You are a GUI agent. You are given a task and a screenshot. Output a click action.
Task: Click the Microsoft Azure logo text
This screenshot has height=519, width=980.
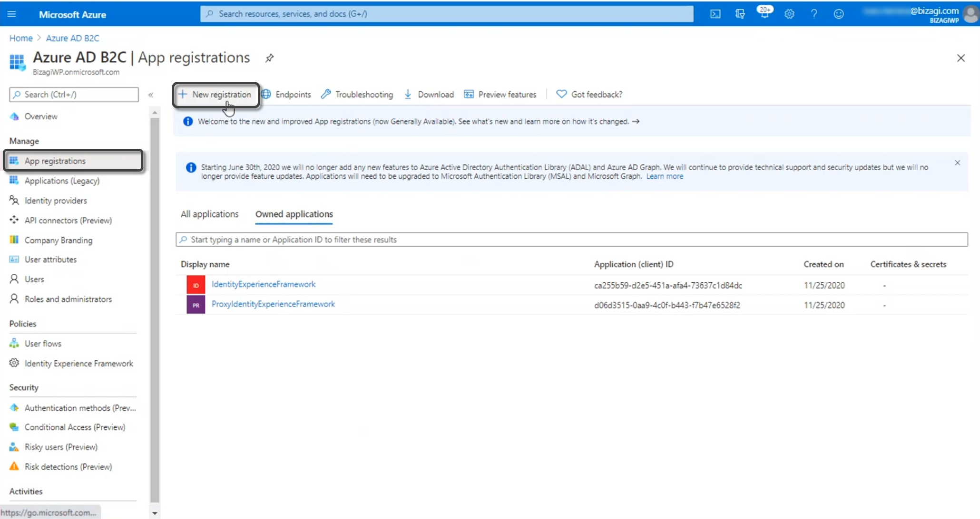coord(72,15)
